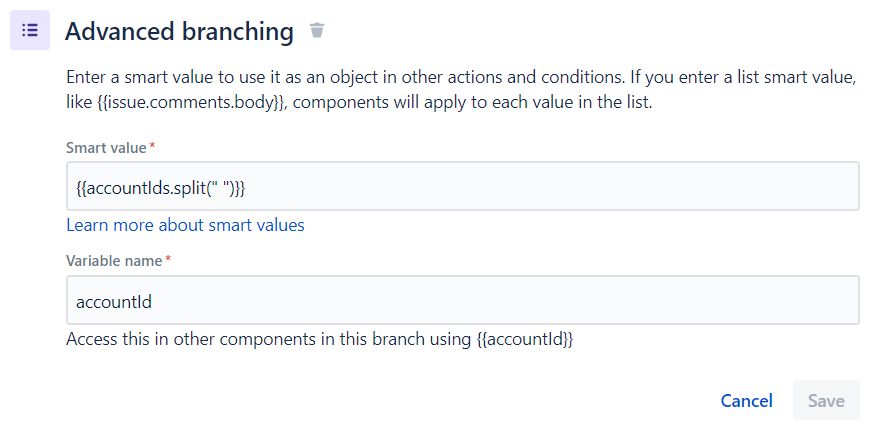Click the purple Advanced branching list icon

(x=30, y=31)
